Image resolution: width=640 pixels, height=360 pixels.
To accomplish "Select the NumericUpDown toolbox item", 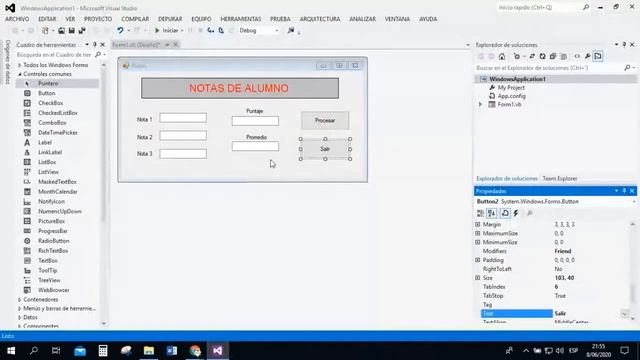I will (x=60, y=211).
